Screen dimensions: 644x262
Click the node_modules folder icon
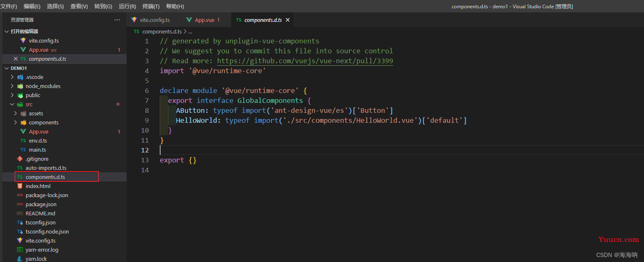[20, 86]
